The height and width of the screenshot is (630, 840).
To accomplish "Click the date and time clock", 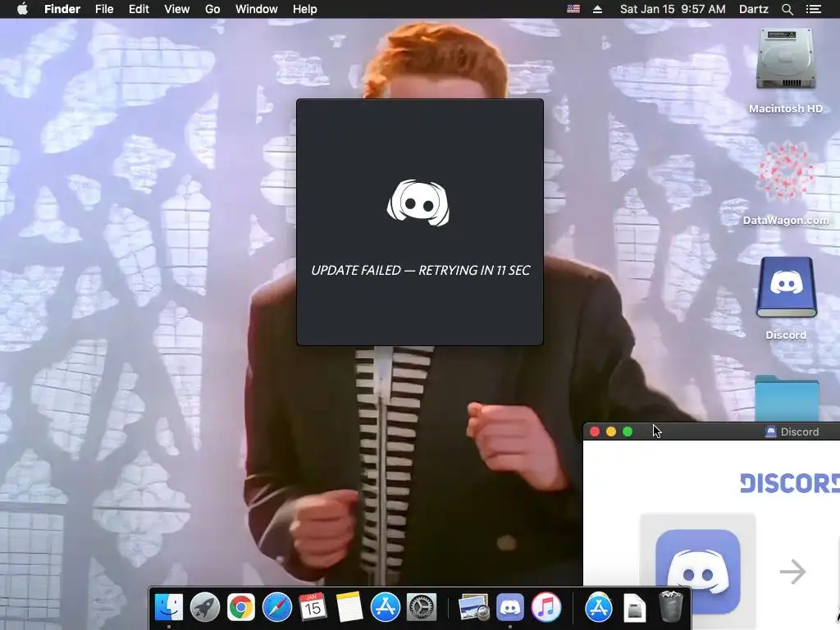I will pyautogui.click(x=673, y=9).
